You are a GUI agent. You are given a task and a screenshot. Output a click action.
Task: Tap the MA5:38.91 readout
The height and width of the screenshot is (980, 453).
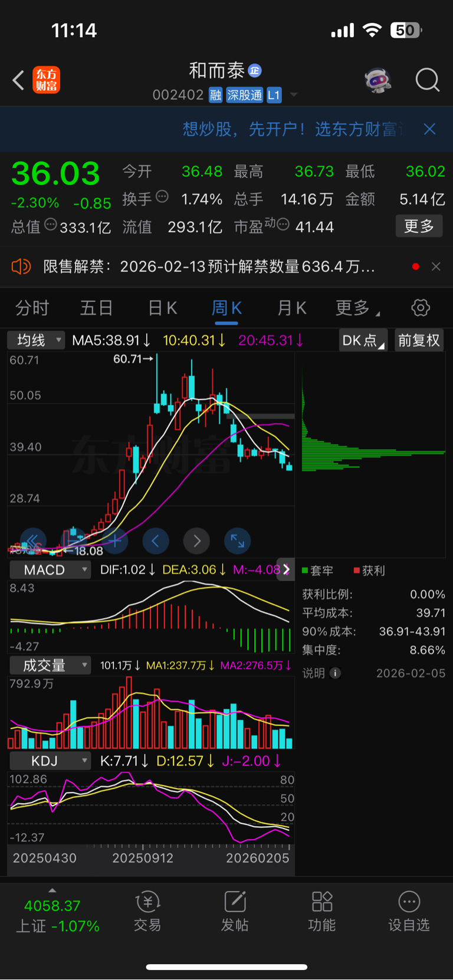[110, 340]
